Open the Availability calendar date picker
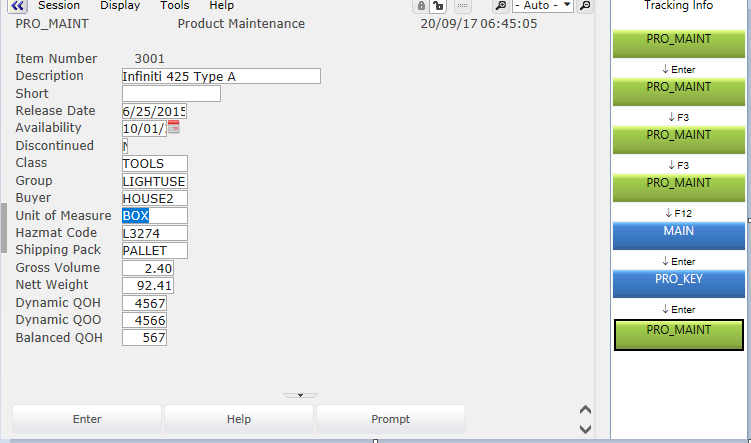Screen dimensions: 751x443 pos(173,128)
